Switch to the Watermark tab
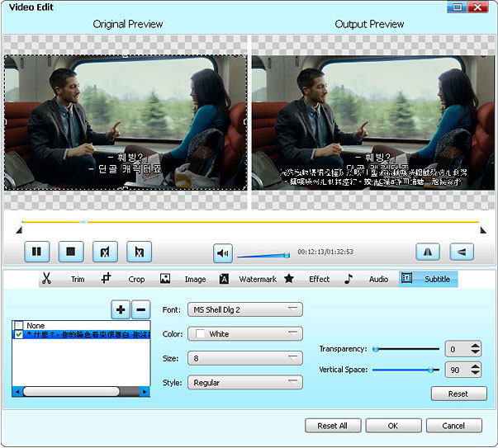Screen dimensions: 498x448 point(258,279)
